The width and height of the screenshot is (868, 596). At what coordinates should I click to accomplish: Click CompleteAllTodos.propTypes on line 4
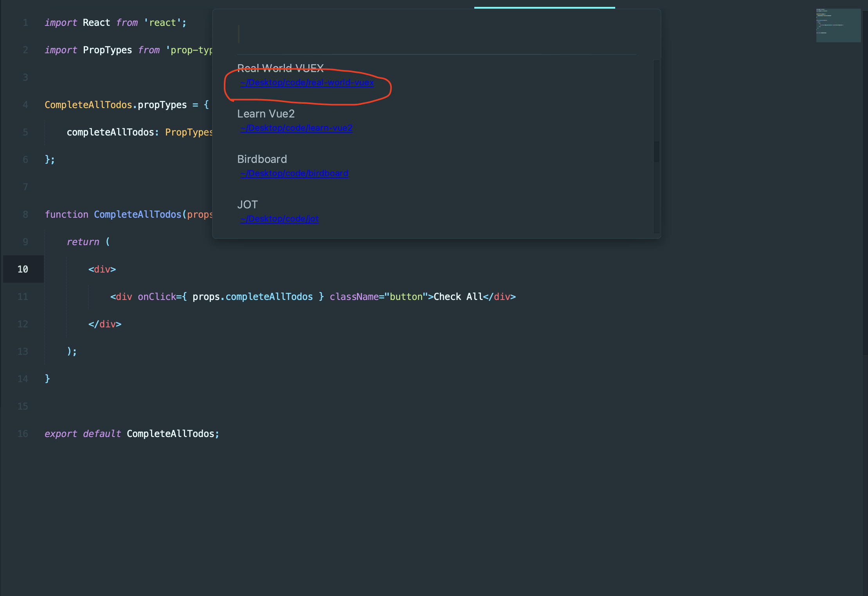115,105
